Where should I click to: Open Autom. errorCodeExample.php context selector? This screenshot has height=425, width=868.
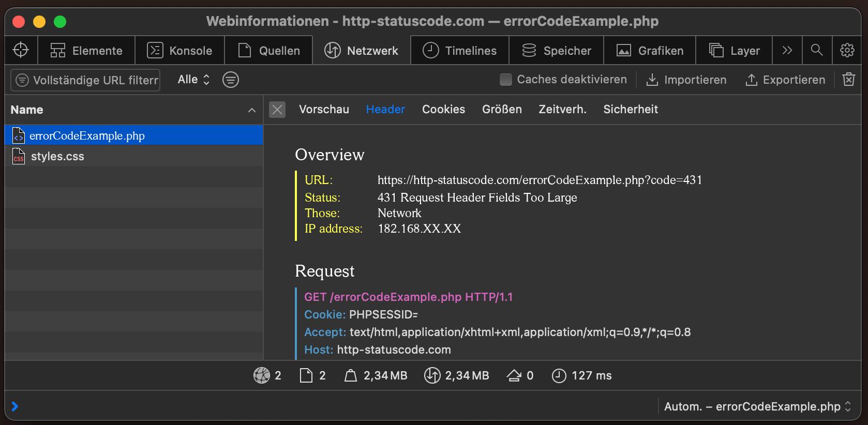point(757,406)
